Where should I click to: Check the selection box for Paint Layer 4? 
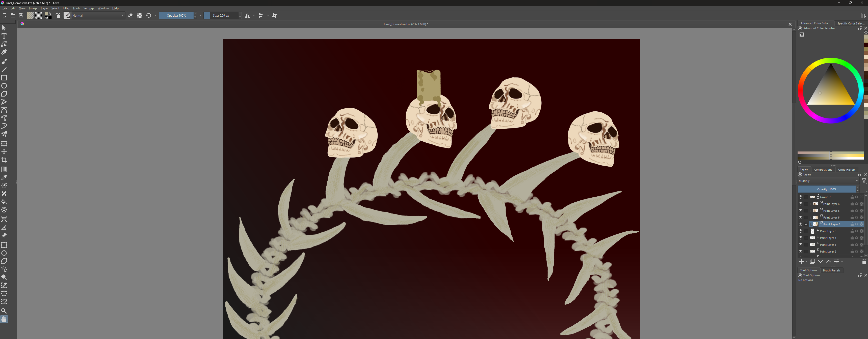[806, 238]
